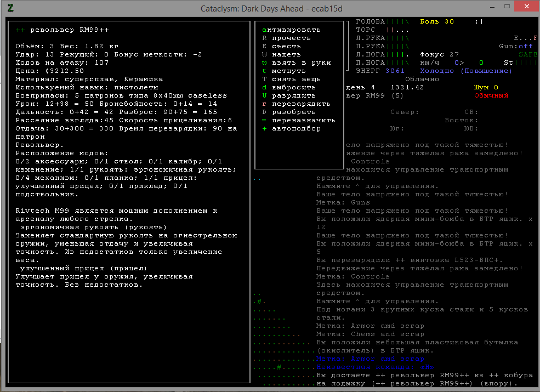
Task: Click the 'Боеприпасы: 5 патронов' line
Action: pyautogui.click(x=121, y=96)
